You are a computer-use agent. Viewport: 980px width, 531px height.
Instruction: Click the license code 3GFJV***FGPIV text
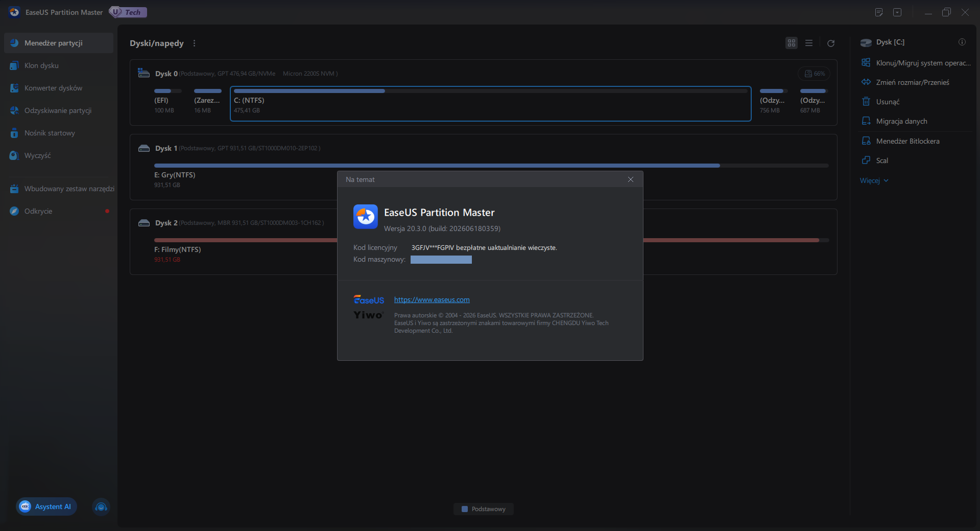tap(433, 248)
